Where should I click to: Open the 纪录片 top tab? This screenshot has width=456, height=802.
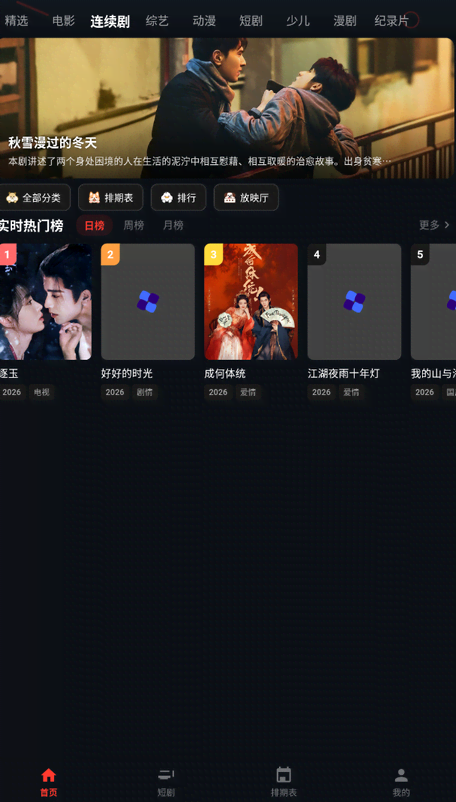392,21
